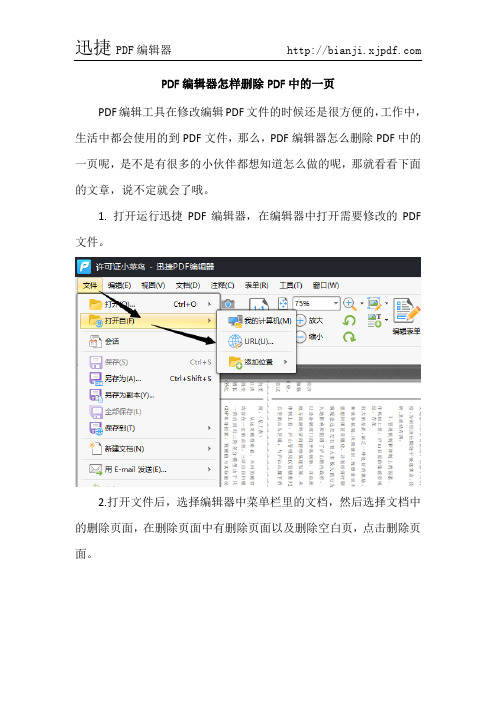This screenshot has width=496, height=702.
Task: Open the 视图(V) menu
Action: click(153, 285)
